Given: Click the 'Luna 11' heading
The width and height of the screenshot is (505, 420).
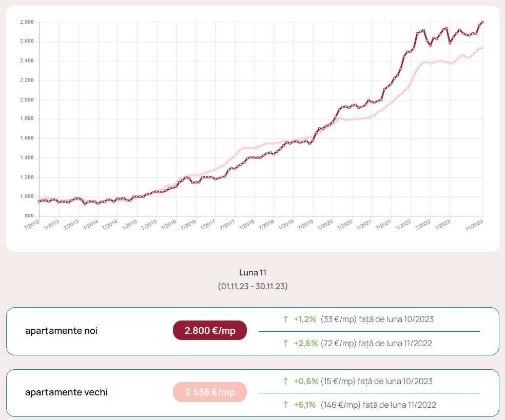Looking at the screenshot, I should coord(252,272).
